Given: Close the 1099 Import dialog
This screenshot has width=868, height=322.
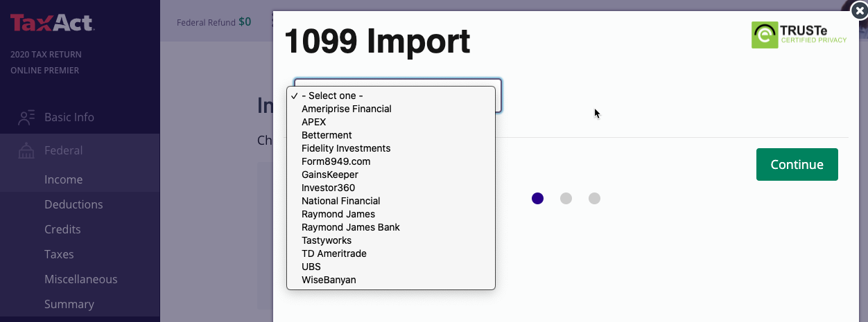Looking at the screenshot, I should [x=858, y=10].
